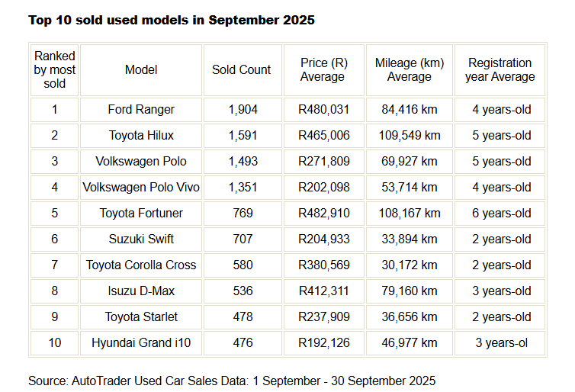The width and height of the screenshot is (575, 392).
Task: Click the Ford Ranger sold count 1,904
Action: pos(243,110)
